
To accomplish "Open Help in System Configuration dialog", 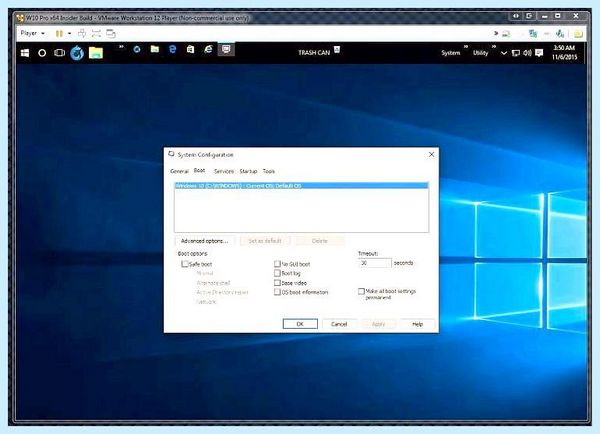I will click(x=417, y=324).
